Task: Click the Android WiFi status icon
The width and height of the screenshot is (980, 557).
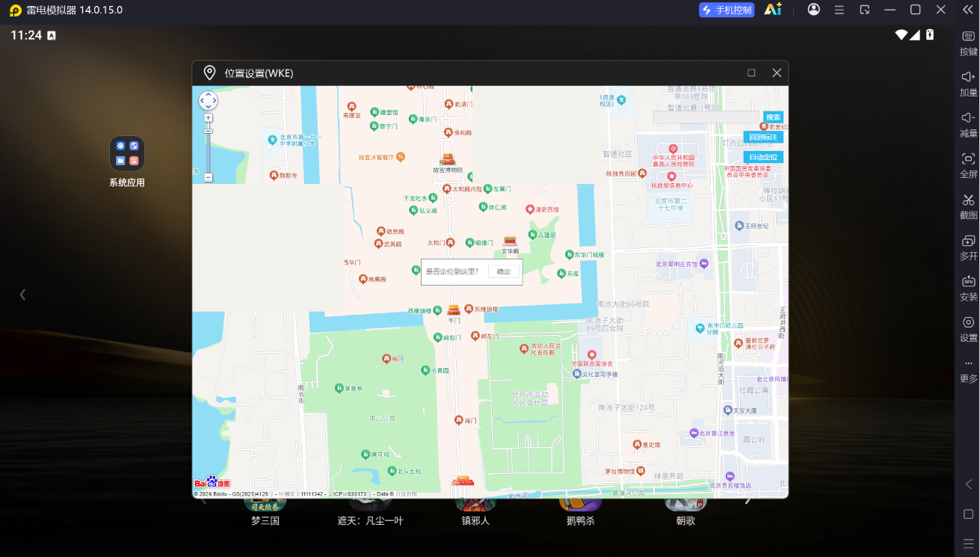Action: [x=901, y=34]
